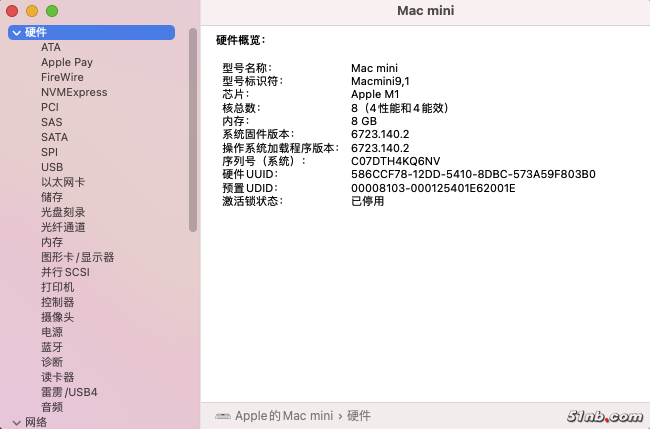Show NVMExpress device information
The image size is (650, 429).
(x=73, y=92)
